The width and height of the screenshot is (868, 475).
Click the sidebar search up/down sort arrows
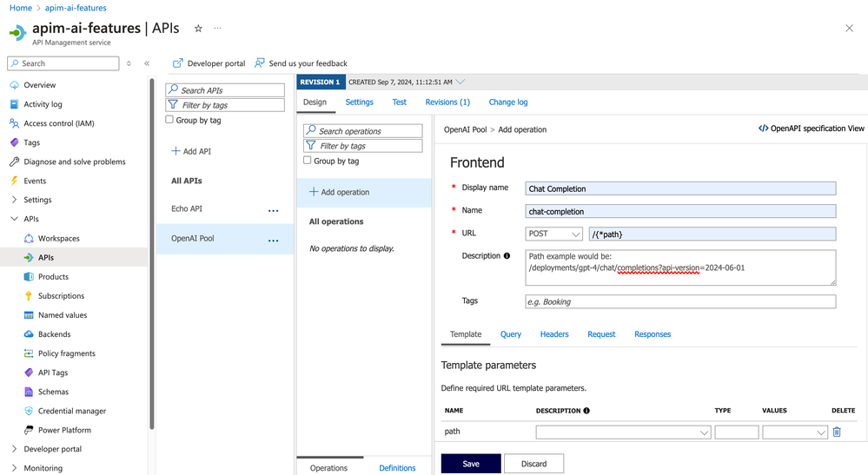(129, 63)
